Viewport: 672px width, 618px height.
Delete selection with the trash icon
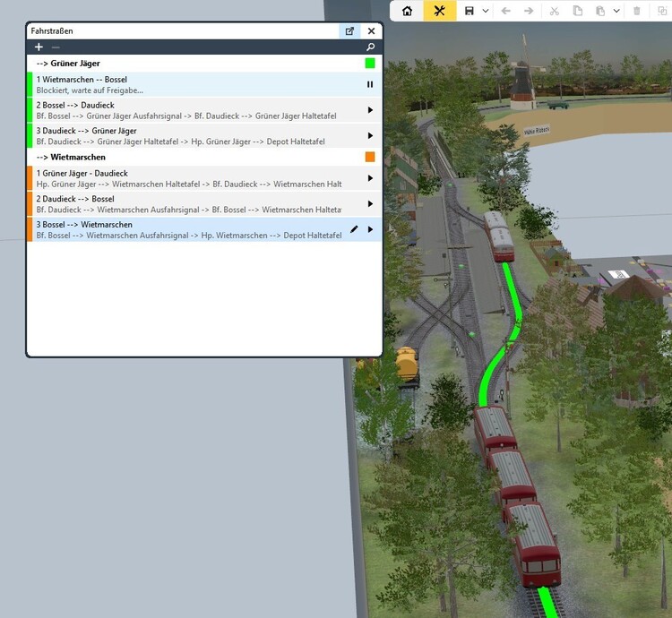(x=637, y=11)
